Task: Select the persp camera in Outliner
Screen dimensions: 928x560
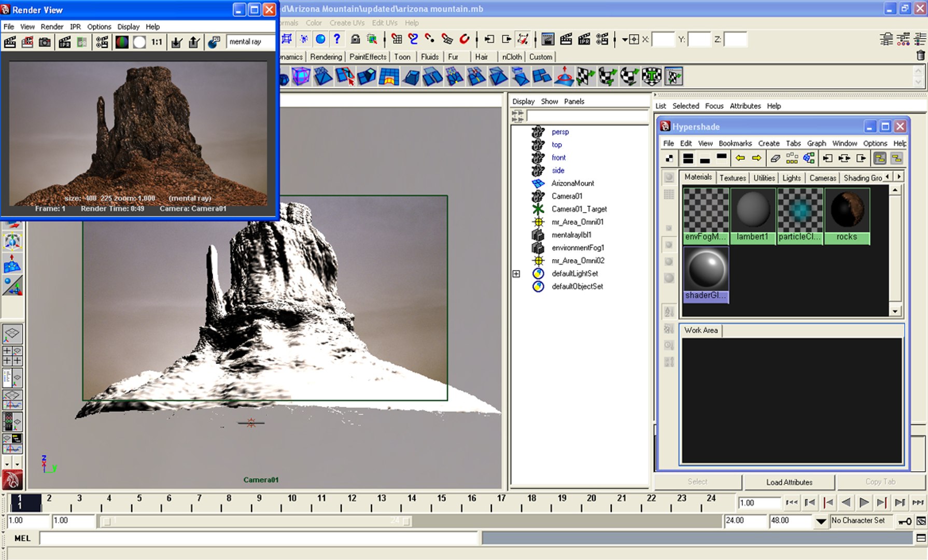Action: 560,132
